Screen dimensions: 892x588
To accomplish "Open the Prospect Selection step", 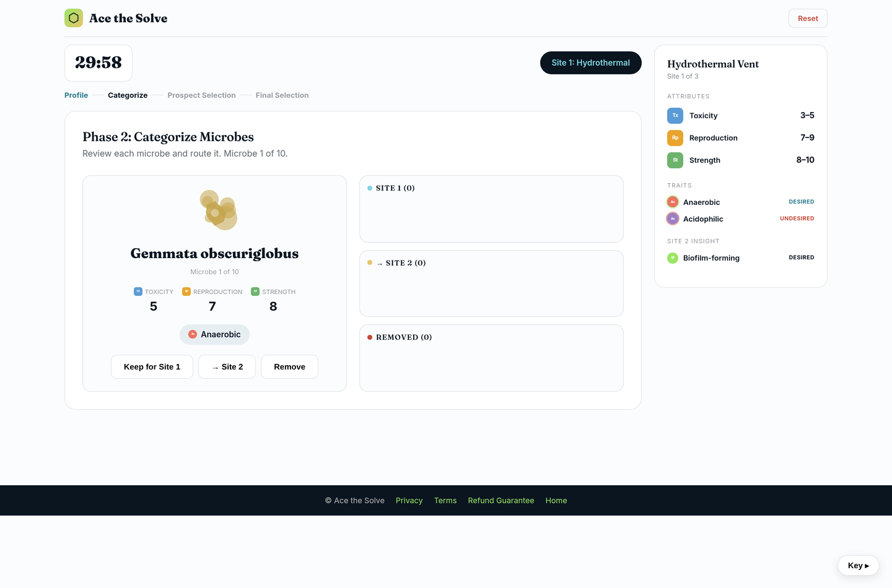I will [x=201, y=95].
